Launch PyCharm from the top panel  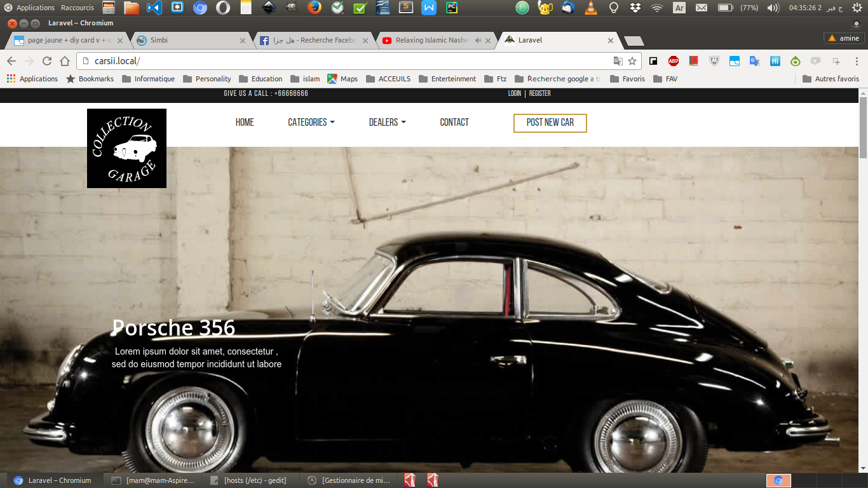click(x=451, y=8)
